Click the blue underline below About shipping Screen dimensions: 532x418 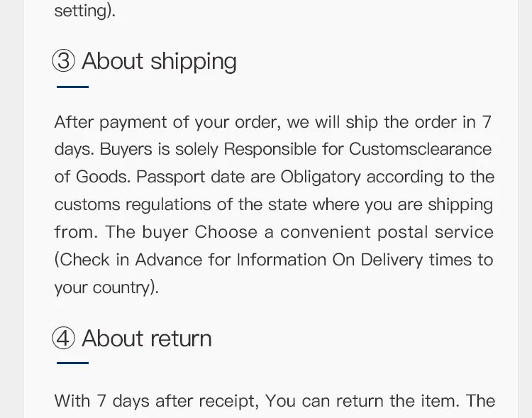72,87
